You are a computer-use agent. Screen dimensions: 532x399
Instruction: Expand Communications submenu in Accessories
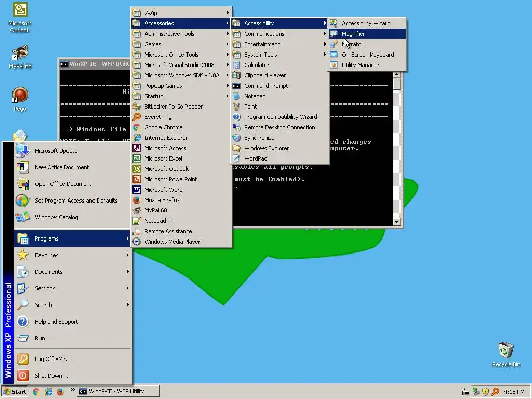[280, 34]
